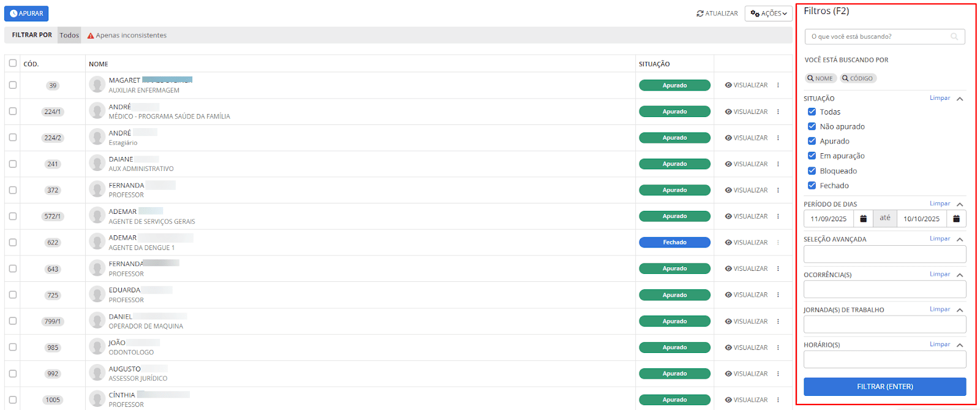Open the three-dot menu for code 39 row
The height and width of the screenshot is (410, 980).
[778, 85]
